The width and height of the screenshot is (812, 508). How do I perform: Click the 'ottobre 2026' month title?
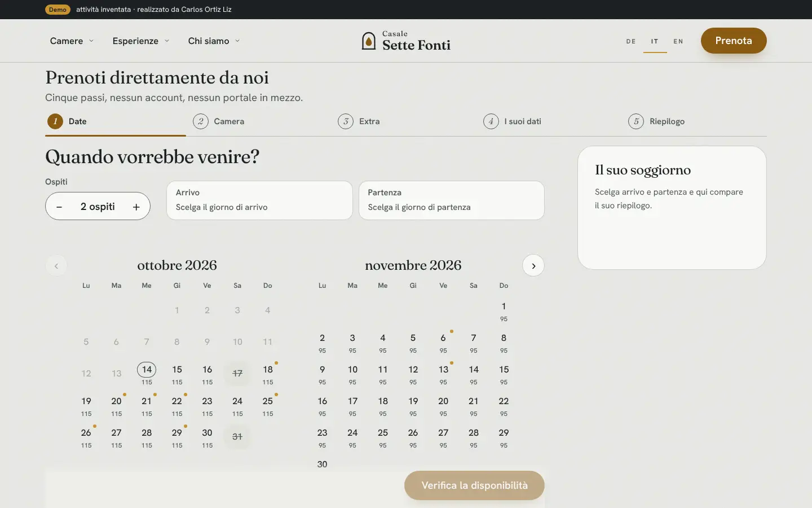[177, 265]
